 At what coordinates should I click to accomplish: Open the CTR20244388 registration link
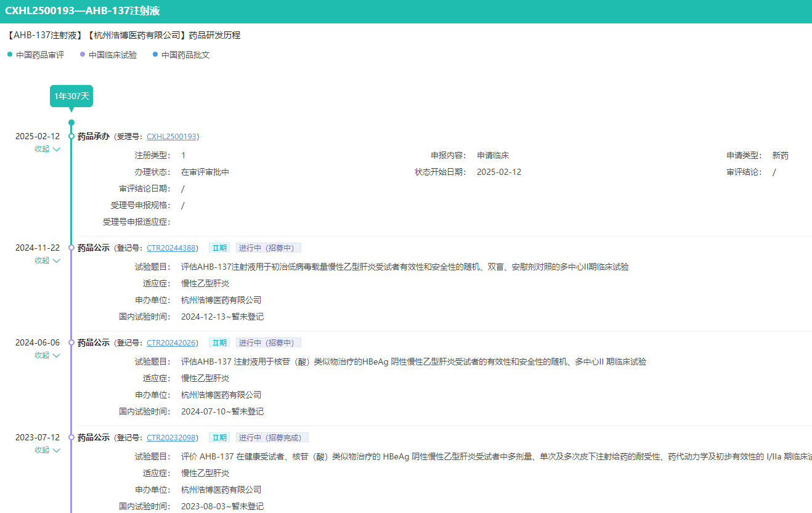[x=171, y=247]
